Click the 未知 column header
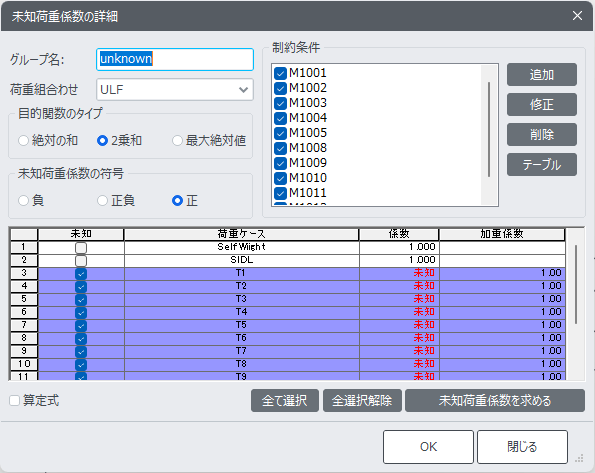The height and width of the screenshot is (473, 595). tap(81, 234)
